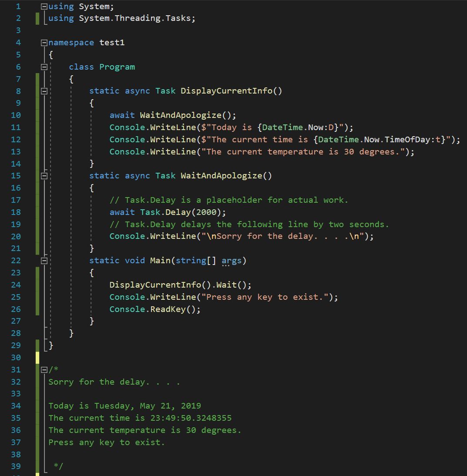The width and height of the screenshot is (467, 476).
Task: Click commented 'Press any key to exist.' line
Action: pos(107,442)
